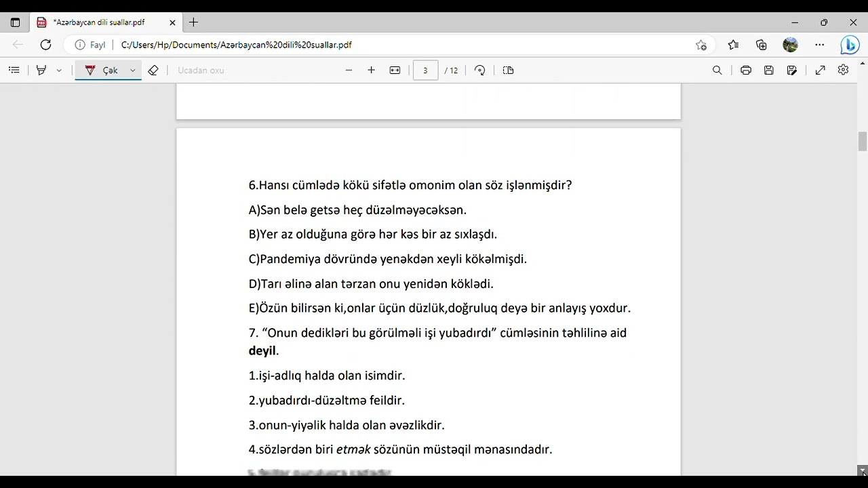
Task: Zoom out of the PDF
Action: (349, 70)
